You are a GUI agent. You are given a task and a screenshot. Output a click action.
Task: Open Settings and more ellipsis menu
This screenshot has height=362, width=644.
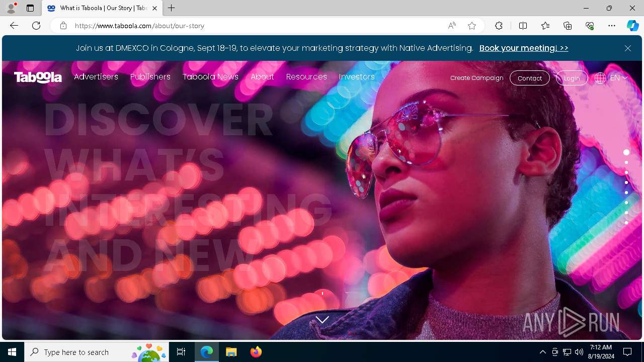pyautogui.click(x=612, y=26)
